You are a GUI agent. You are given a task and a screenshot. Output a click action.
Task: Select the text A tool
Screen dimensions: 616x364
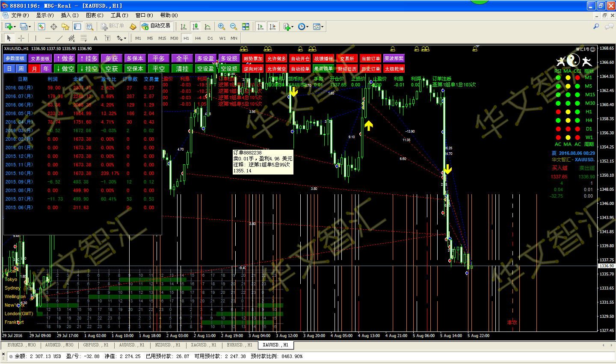95,38
